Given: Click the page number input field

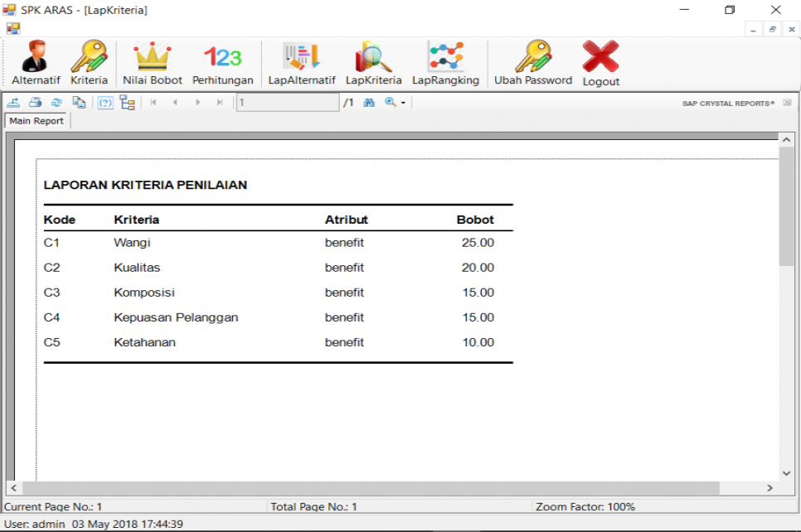Looking at the screenshot, I should coord(287,103).
